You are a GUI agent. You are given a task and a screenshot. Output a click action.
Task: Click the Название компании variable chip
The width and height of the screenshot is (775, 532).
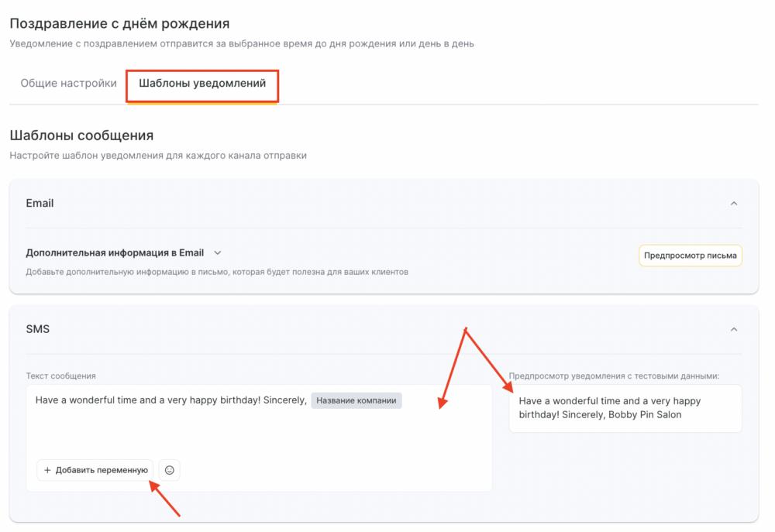tap(356, 400)
